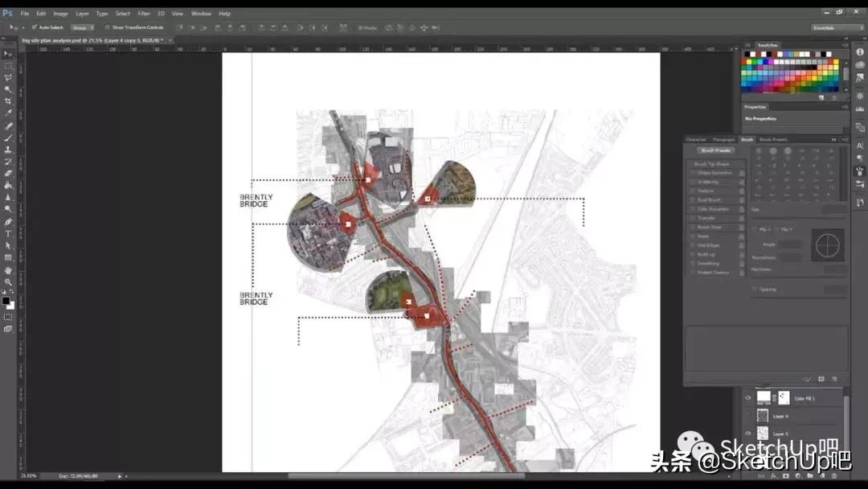Enable Show Transform Controls
Screen dimensions: 868x489
pyautogui.click(x=107, y=28)
